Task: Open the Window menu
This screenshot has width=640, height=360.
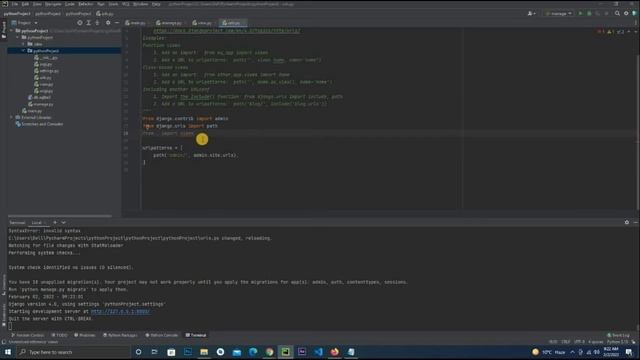Action: (140, 4)
